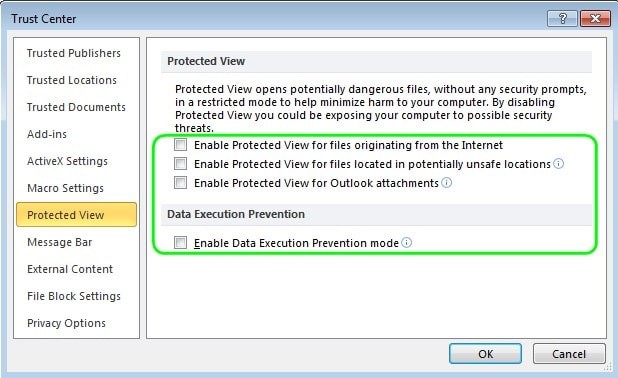Tick Protected View for potentially unsafe locations
The image size is (618, 378).
(181, 163)
